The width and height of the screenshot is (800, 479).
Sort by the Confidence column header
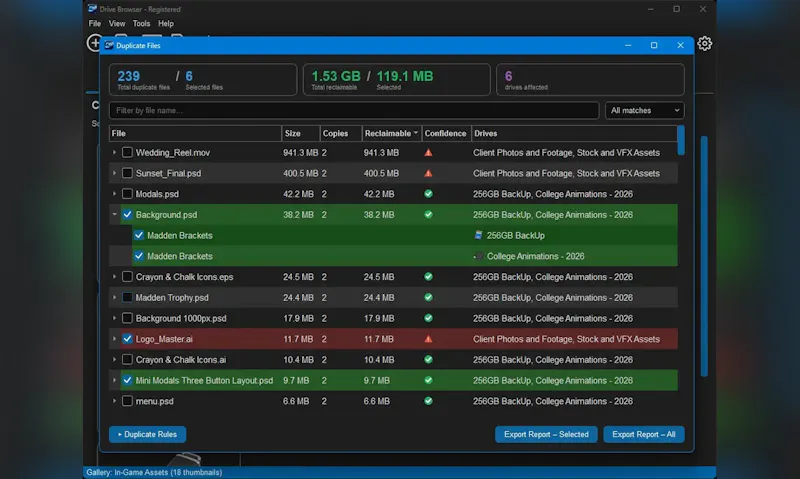(x=446, y=133)
